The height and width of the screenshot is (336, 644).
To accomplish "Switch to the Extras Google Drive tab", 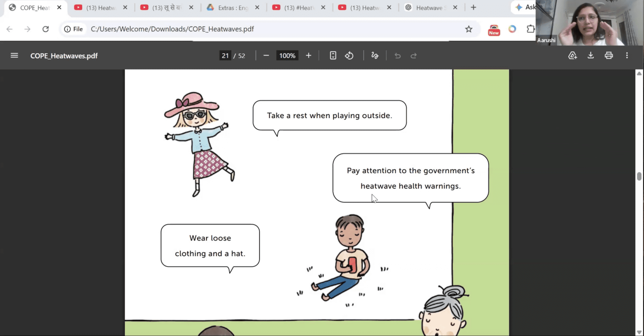I will click(233, 8).
